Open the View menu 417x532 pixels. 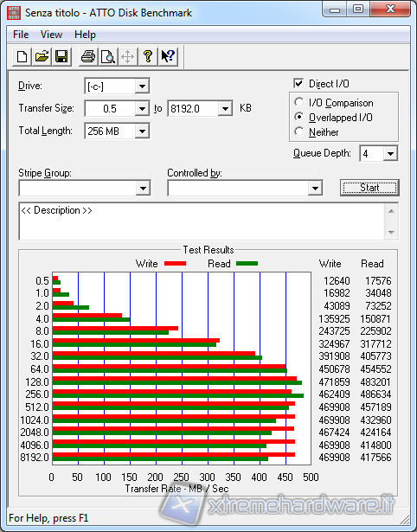pyautogui.click(x=51, y=35)
